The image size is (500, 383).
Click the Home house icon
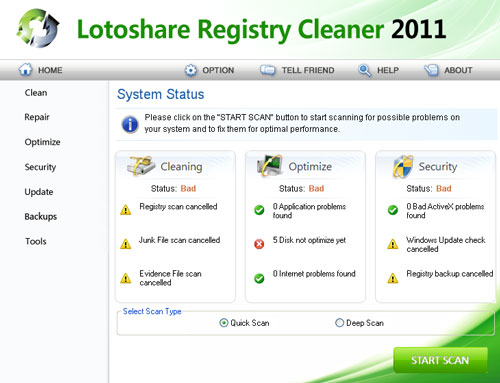click(25, 69)
